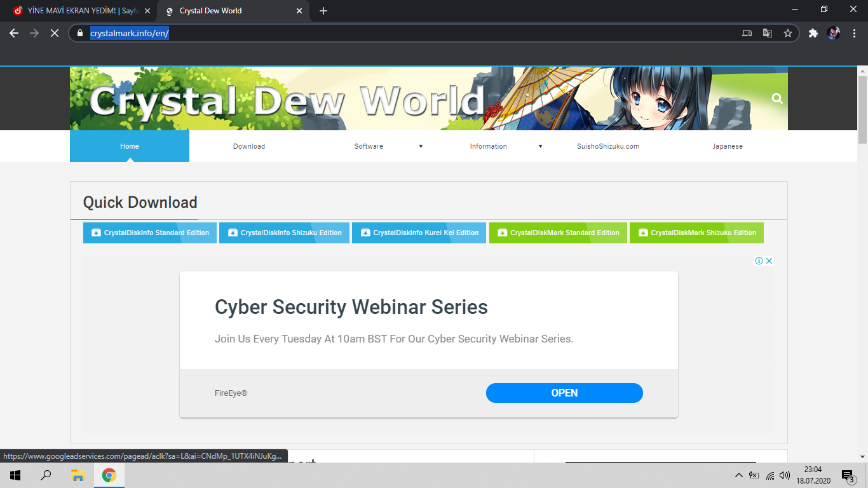Screen dimensions: 868x488
Task: Close the ad with its X icon
Action: click(769, 261)
